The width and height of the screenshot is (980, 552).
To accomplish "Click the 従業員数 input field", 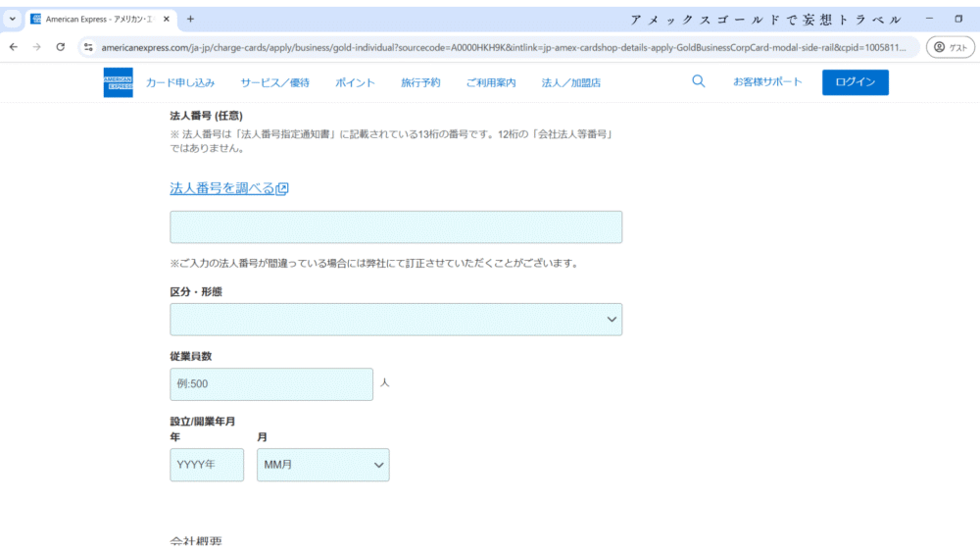I will [271, 383].
